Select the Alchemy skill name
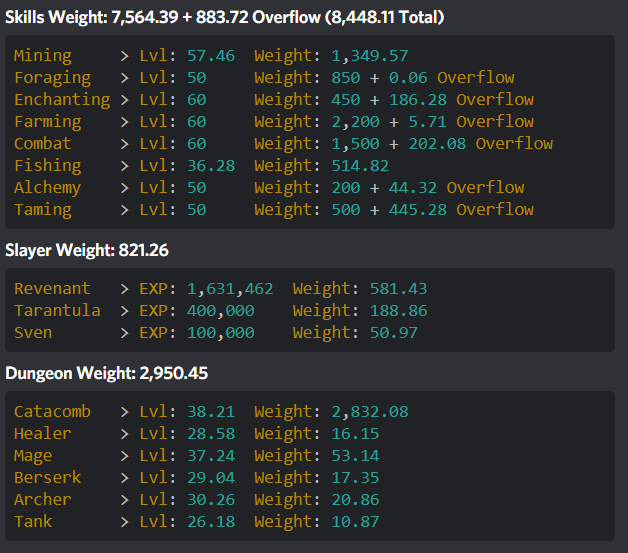 (x=47, y=188)
